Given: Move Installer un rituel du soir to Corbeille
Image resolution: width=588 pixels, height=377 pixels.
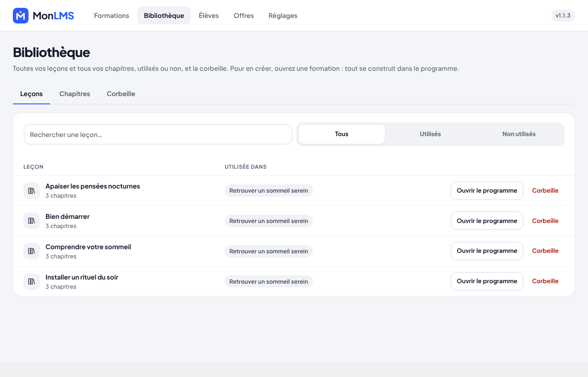Looking at the screenshot, I should tap(545, 281).
